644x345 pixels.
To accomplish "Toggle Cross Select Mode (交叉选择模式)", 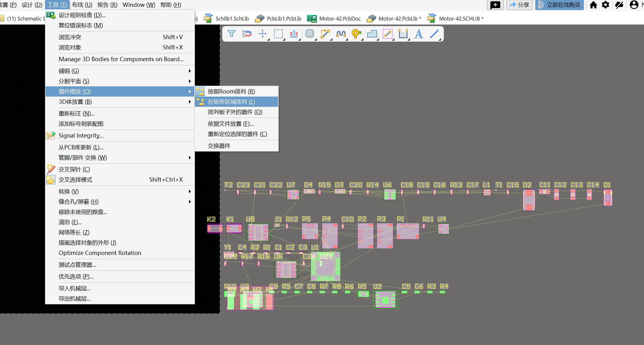I will 75,180.
